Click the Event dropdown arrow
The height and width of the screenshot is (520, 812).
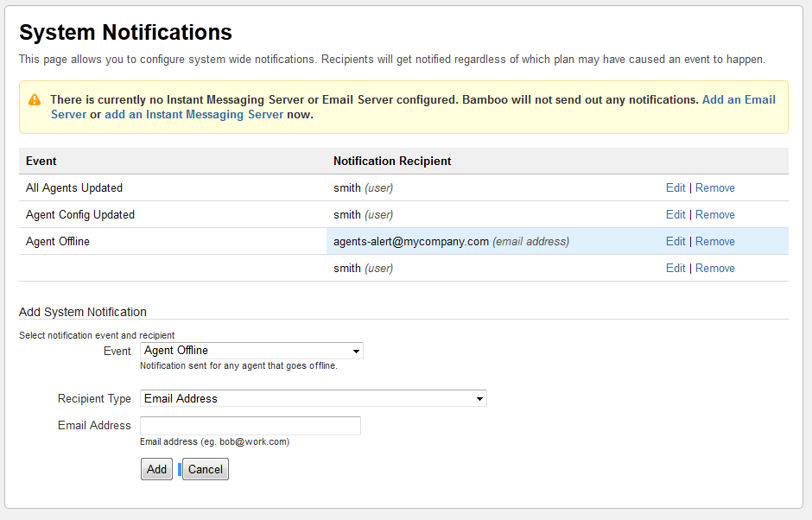pyautogui.click(x=356, y=352)
